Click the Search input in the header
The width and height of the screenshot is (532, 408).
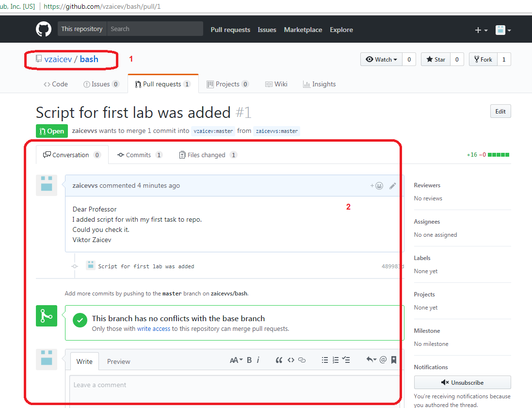(155, 29)
